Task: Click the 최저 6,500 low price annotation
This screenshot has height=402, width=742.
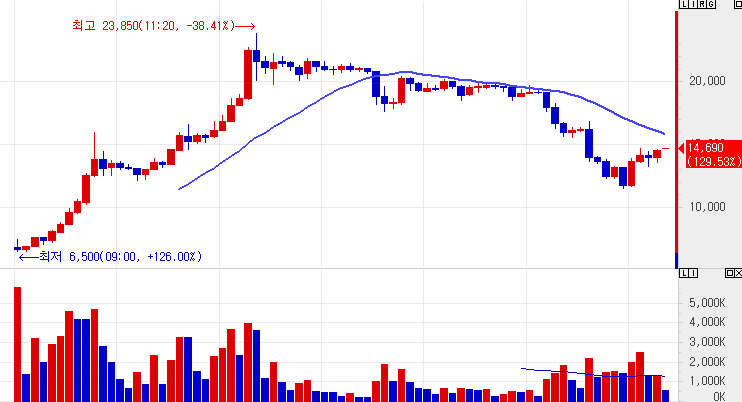Action: click(x=110, y=257)
